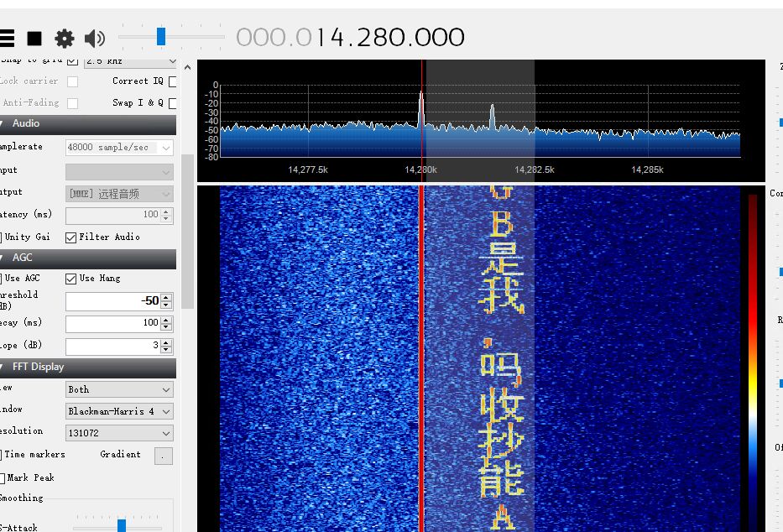Toggle the Lock carrier checkbox
The image size is (783, 532).
coord(72,81)
